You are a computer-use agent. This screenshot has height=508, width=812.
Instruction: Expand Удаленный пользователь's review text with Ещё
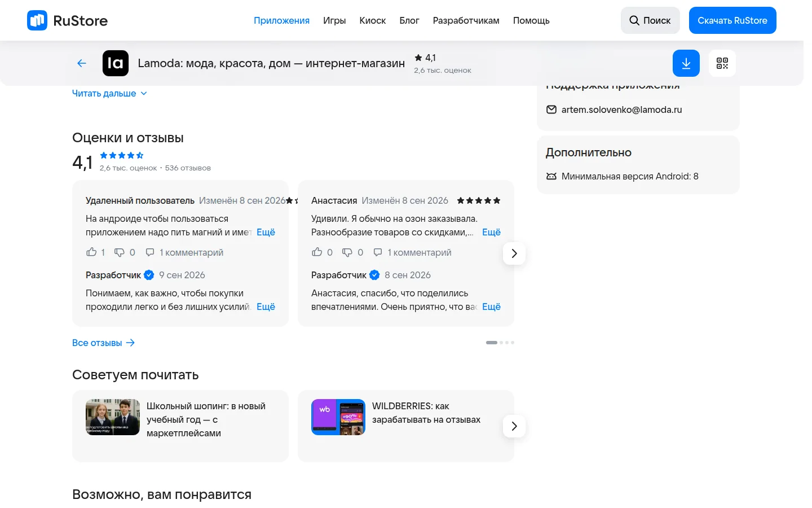pos(266,232)
